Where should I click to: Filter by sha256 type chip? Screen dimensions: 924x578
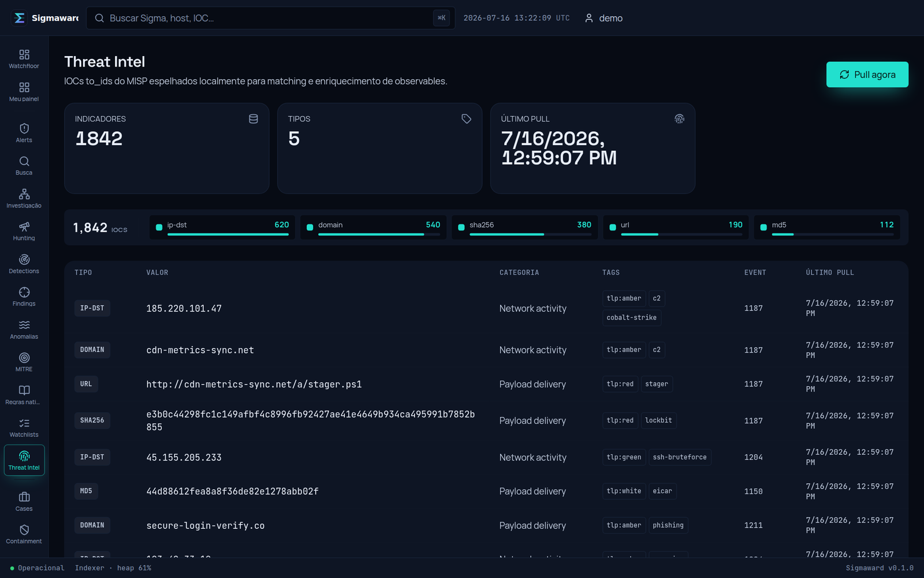coord(524,227)
